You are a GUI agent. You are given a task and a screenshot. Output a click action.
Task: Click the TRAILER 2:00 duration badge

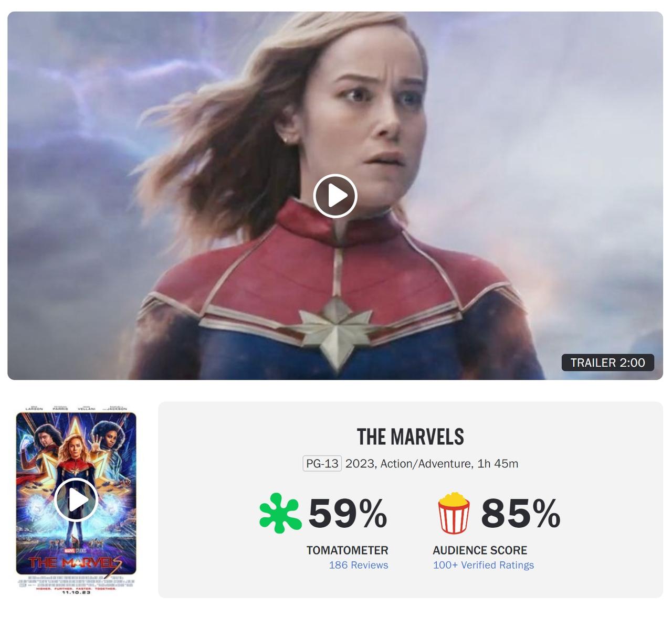point(607,363)
